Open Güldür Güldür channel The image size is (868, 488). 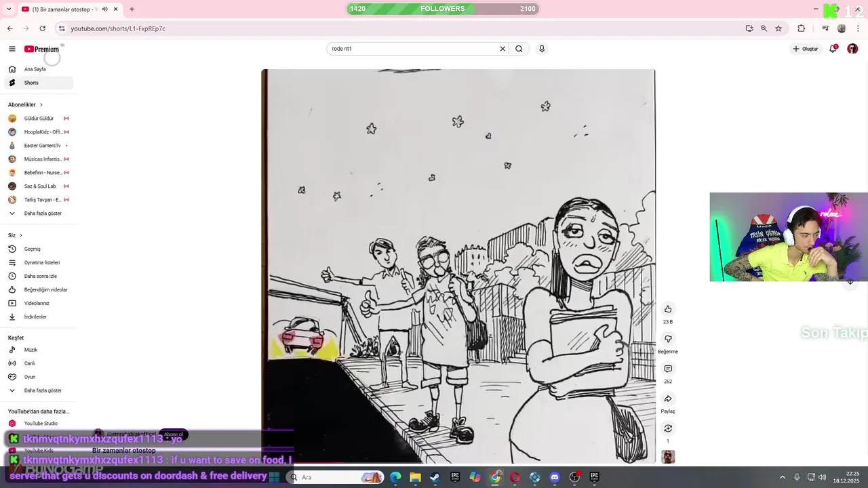(39, 119)
